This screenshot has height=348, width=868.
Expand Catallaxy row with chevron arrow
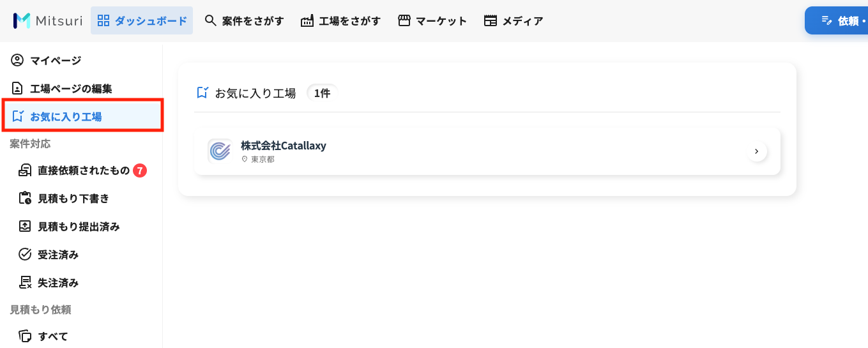click(x=757, y=151)
